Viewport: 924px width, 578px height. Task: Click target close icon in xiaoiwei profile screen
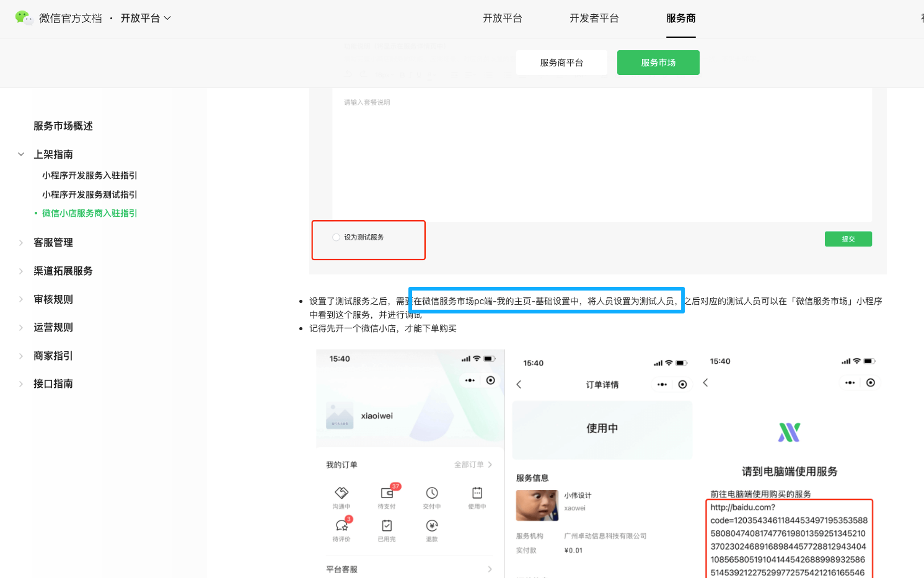pyautogui.click(x=490, y=380)
